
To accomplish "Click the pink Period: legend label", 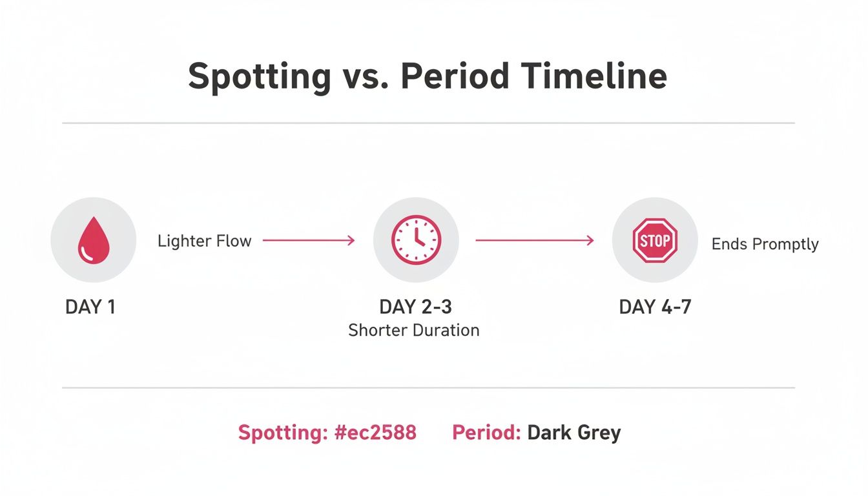I will pyautogui.click(x=486, y=432).
